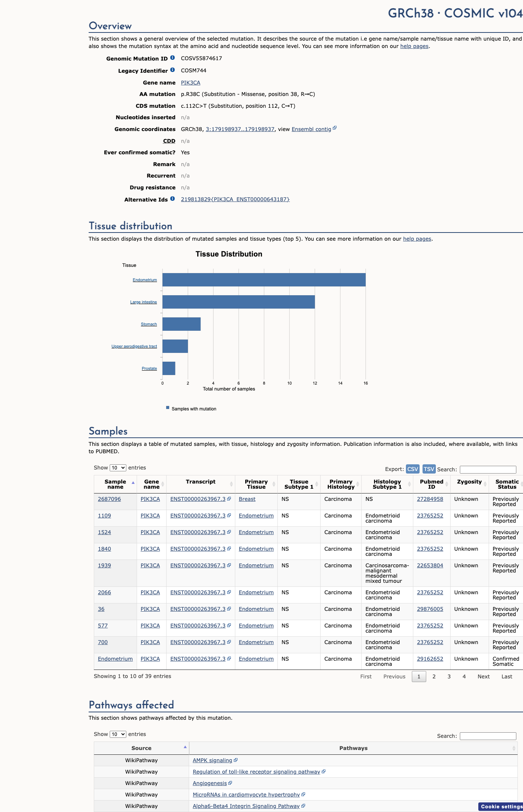Open help pages link in Tissue distribution
This screenshot has width=523, height=812.
click(417, 239)
